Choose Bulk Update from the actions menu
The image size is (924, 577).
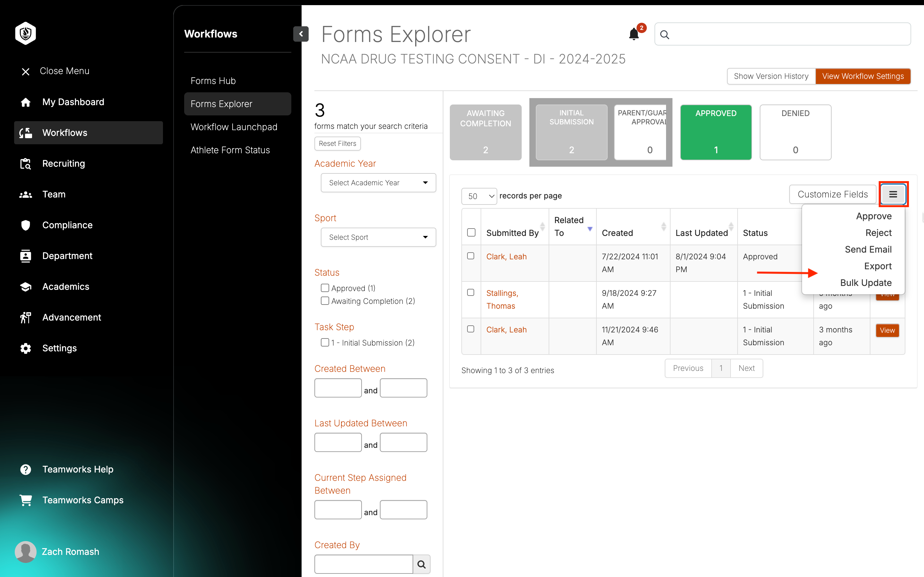click(x=866, y=283)
